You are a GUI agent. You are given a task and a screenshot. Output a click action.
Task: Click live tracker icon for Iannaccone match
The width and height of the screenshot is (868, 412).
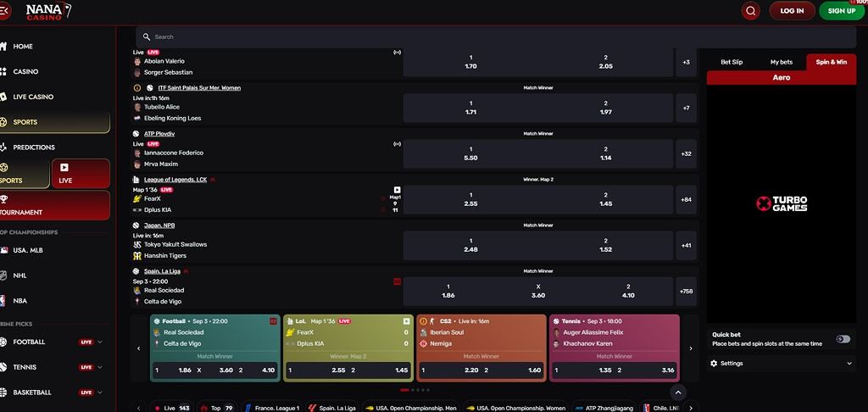pos(397,144)
